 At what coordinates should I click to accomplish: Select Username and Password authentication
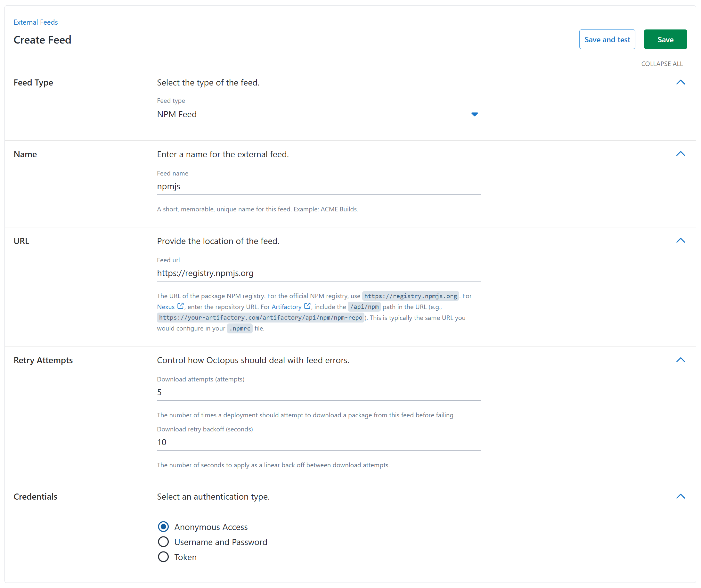pyautogui.click(x=163, y=542)
